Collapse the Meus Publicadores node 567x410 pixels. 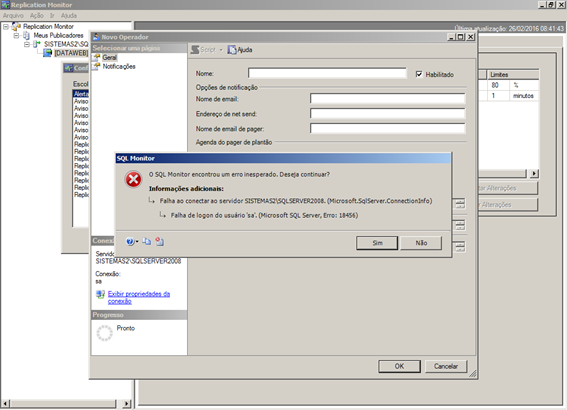coord(16,36)
